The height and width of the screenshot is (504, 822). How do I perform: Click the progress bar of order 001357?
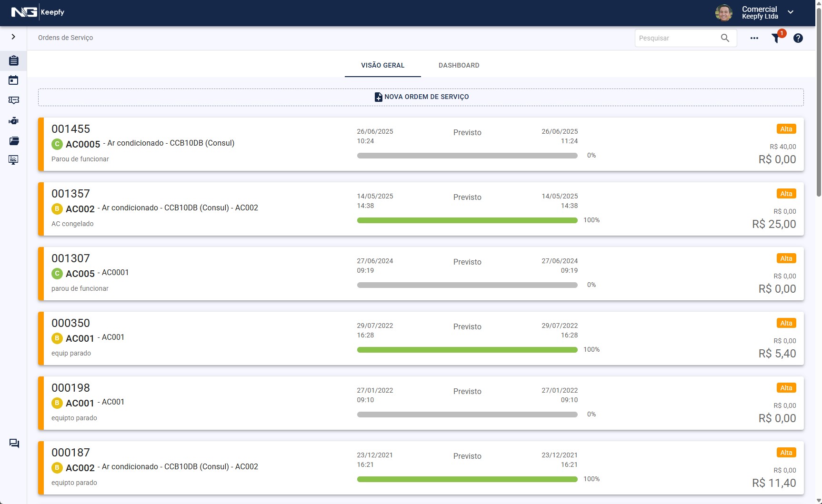pyautogui.click(x=467, y=220)
